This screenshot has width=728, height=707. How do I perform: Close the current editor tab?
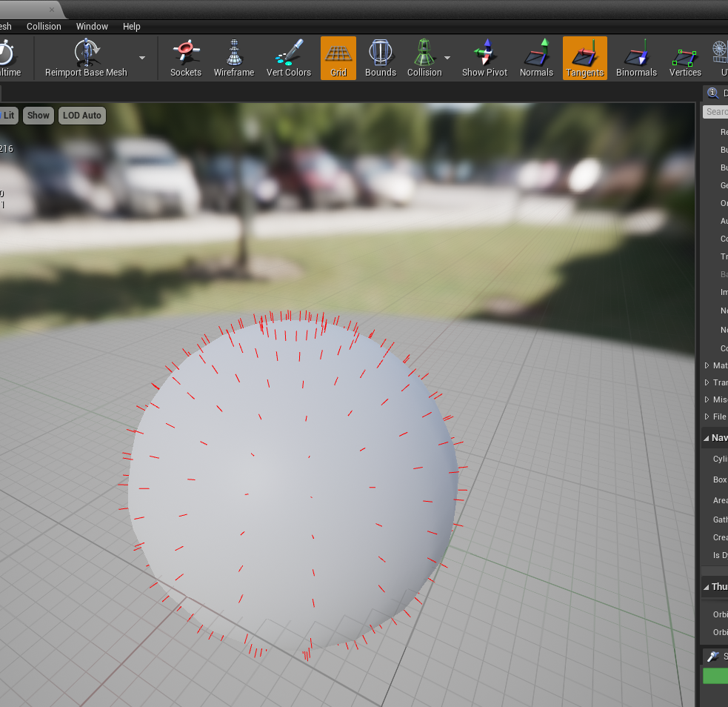click(x=52, y=10)
